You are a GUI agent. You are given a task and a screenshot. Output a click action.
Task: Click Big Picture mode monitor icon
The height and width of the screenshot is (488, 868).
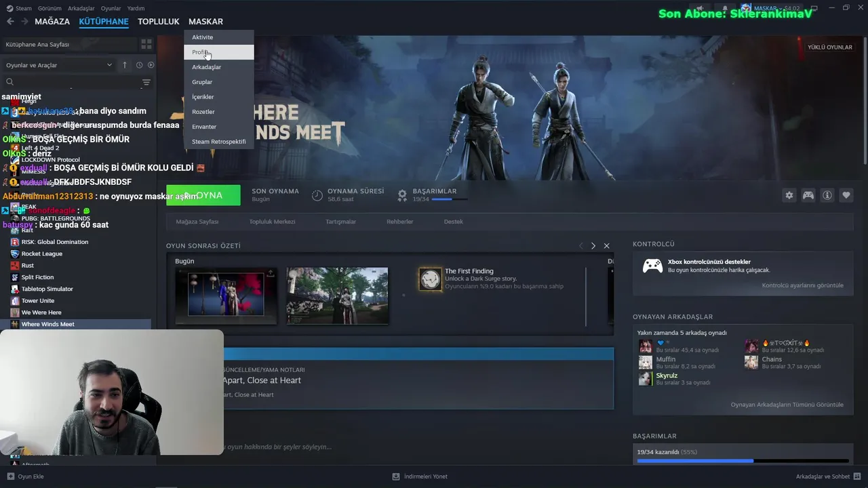814,8
